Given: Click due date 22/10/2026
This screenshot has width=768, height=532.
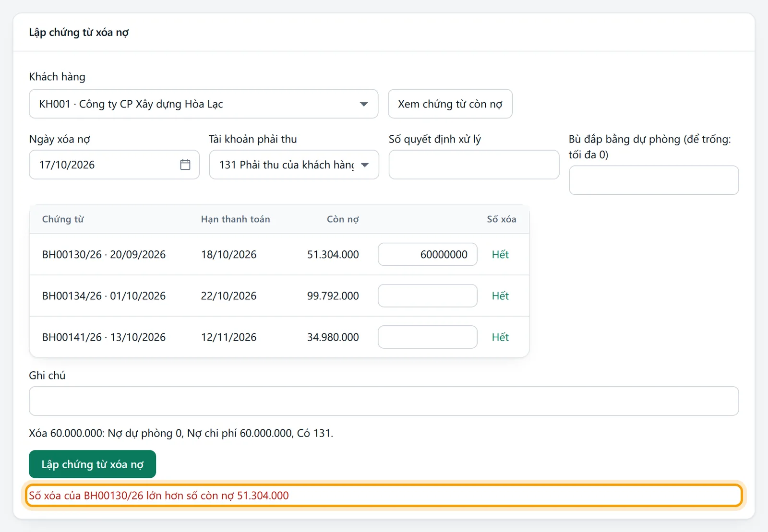Looking at the screenshot, I should [228, 296].
